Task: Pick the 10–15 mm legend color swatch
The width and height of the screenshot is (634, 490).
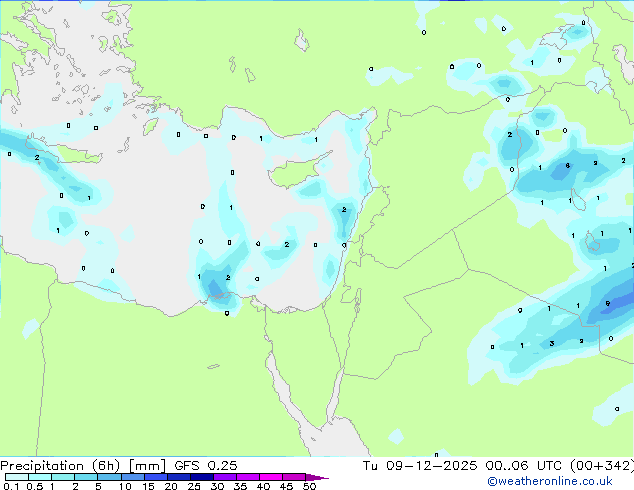Action: click(133, 477)
